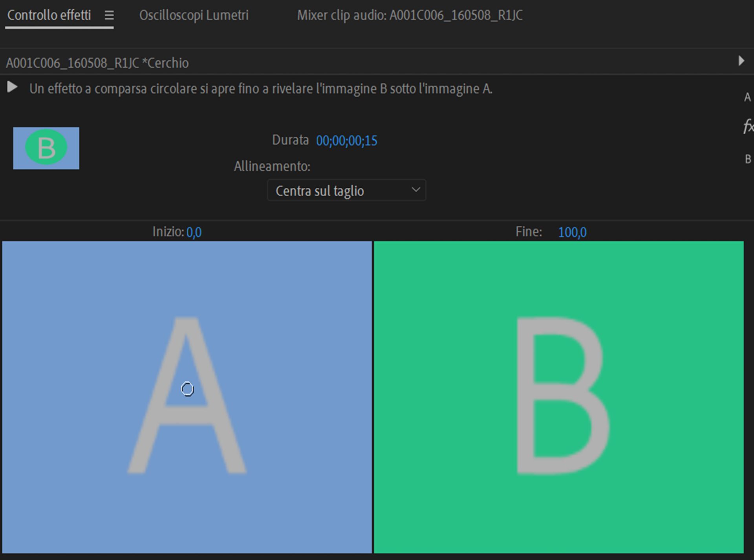Screen dimensions: 754x560
Task: Click the B track label at right edge
Action: [748, 159]
